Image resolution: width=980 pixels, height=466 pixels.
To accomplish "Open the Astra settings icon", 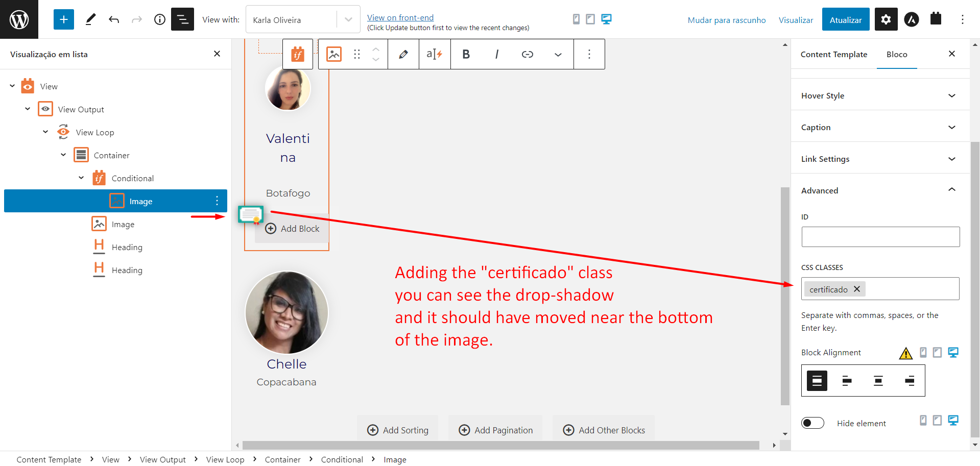I will tap(912, 19).
